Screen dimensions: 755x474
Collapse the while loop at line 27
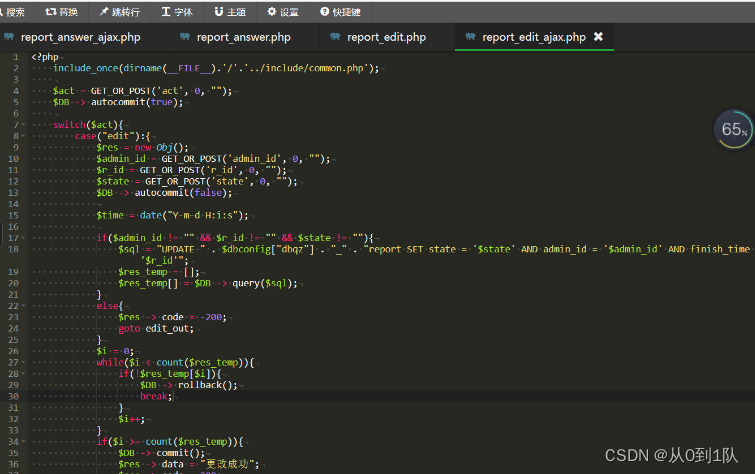[23, 363]
